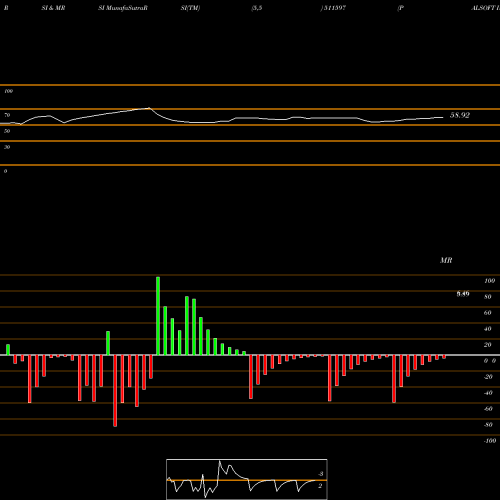The image size is (500, 500).
Task: Select the tallest green MR histogram bar
Action: (158, 316)
